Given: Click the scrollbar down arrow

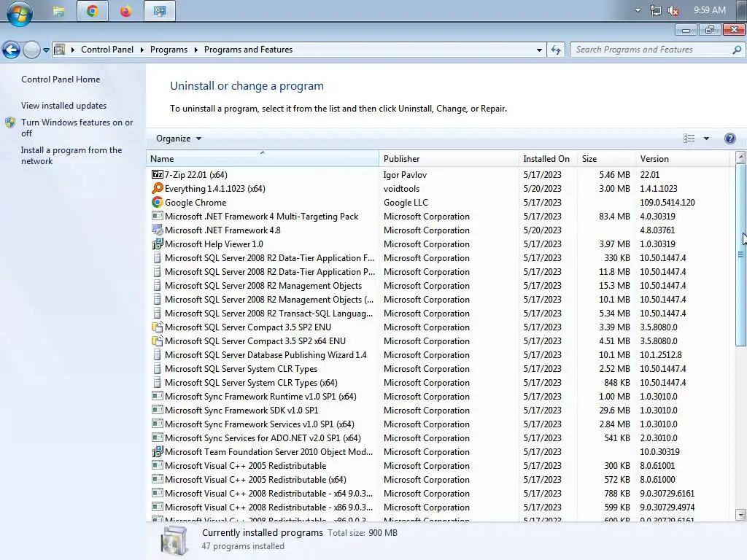Looking at the screenshot, I should pos(740,514).
